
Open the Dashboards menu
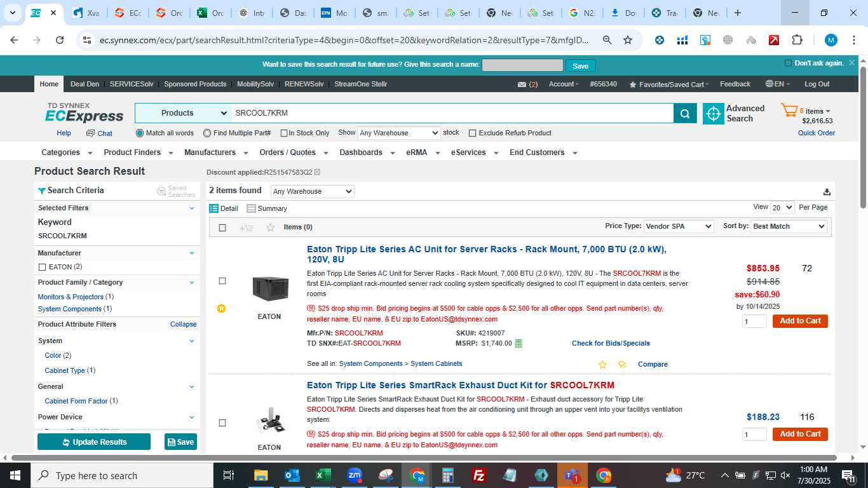click(x=367, y=152)
